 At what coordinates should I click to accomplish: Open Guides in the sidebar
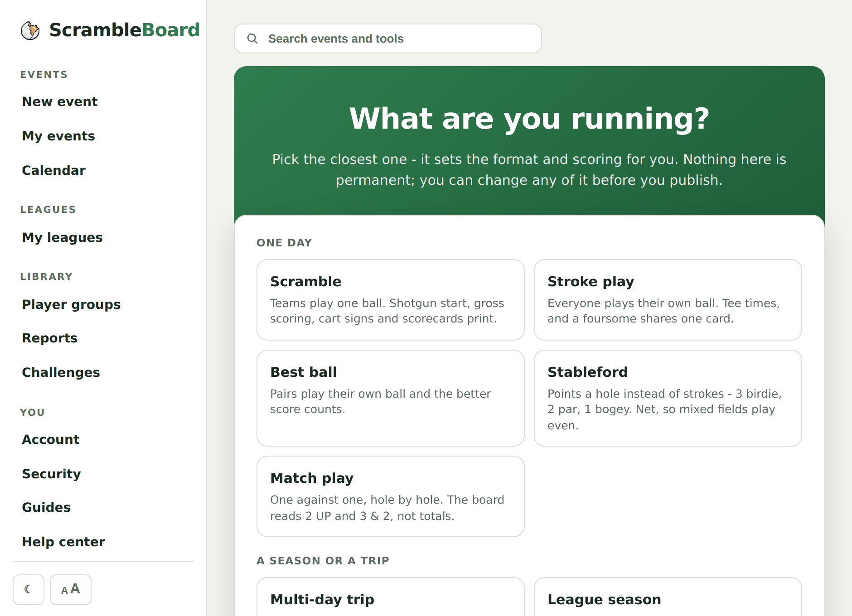46,507
